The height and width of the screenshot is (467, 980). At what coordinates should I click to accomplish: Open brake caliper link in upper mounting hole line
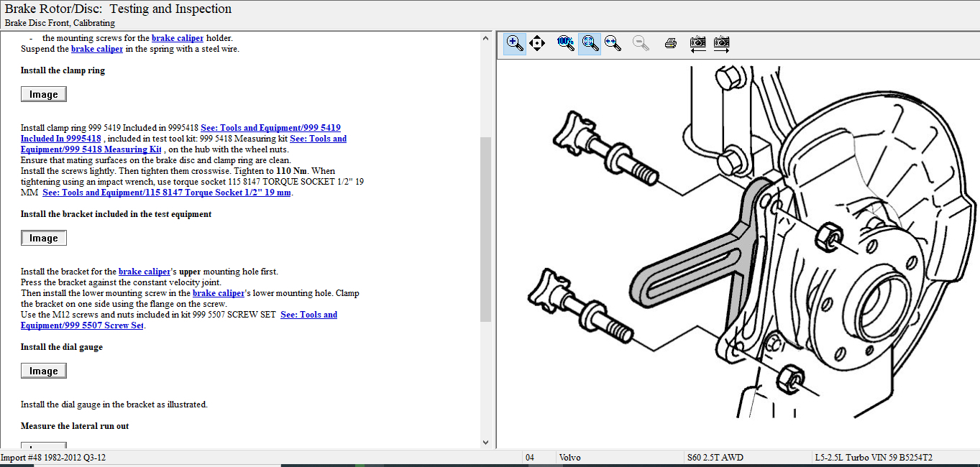(145, 272)
